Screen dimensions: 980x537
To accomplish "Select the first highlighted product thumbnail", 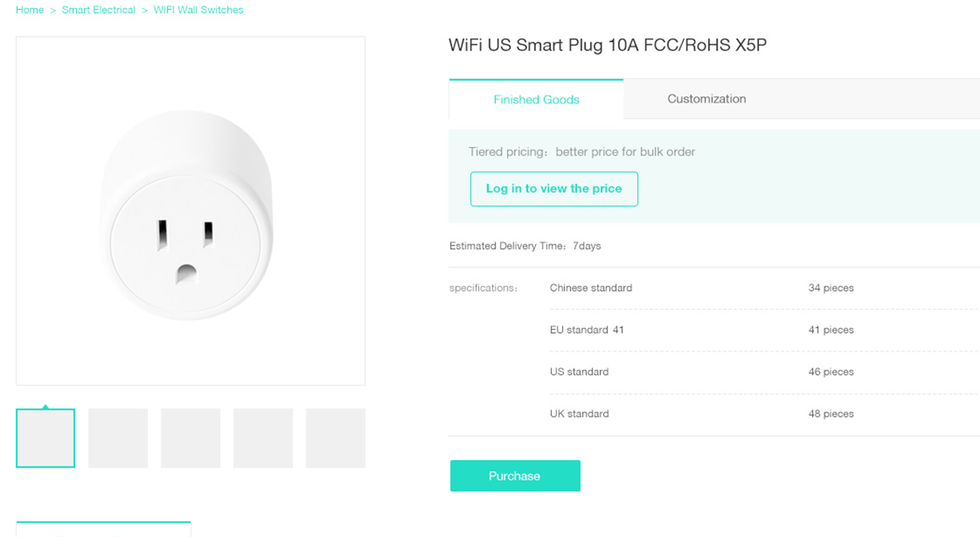I will click(x=45, y=438).
